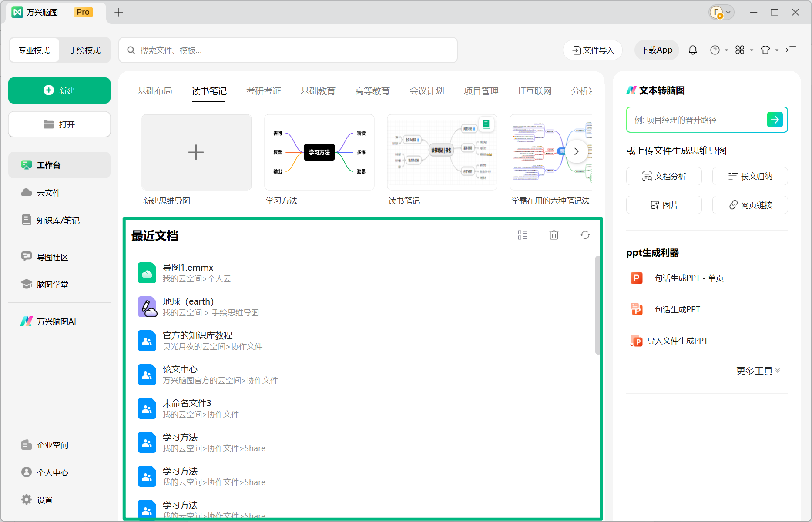Open 导入文件生成PPT tool
This screenshot has width=812, height=522.
(x=669, y=341)
